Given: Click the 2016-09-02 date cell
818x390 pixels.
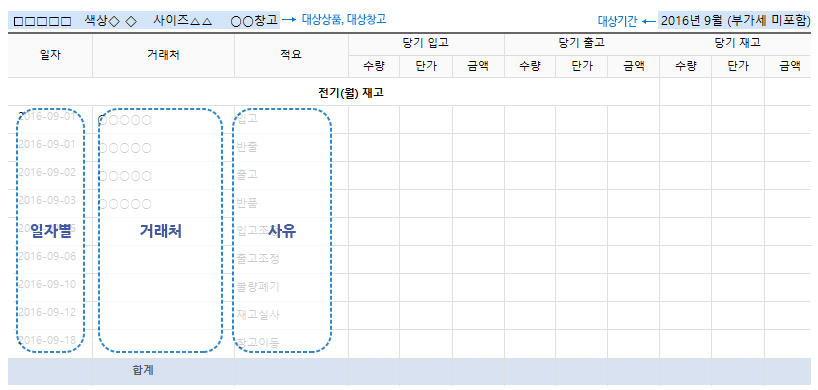Looking at the screenshot, I should [x=47, y=173].
